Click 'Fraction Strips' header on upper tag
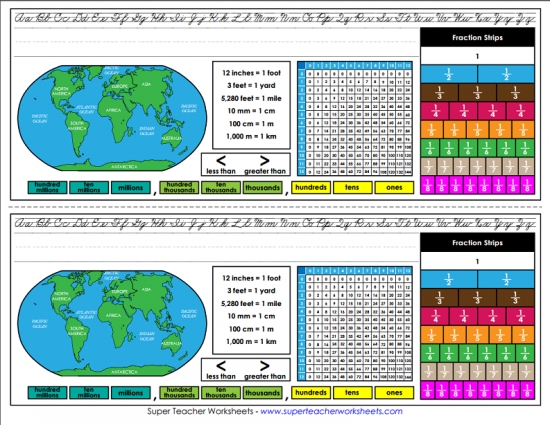Image resolution: width=550 pixels, height=425 pixels. 477,38
